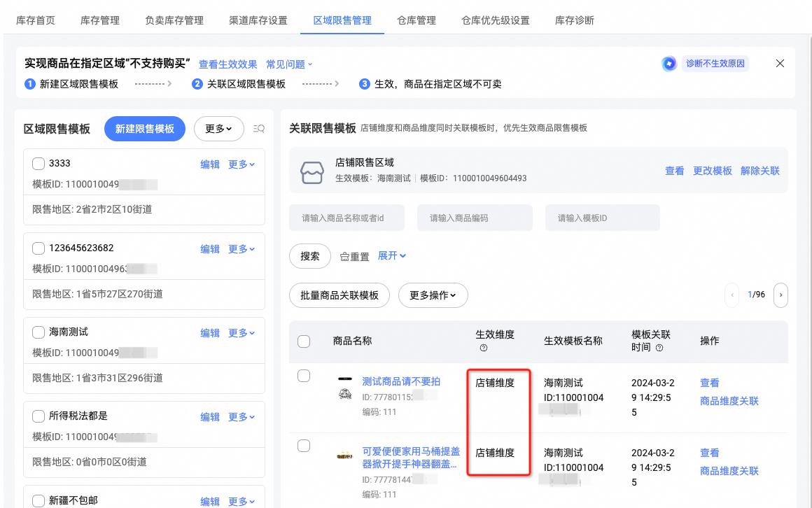Expand search filters with 展开

pos(392,256)
